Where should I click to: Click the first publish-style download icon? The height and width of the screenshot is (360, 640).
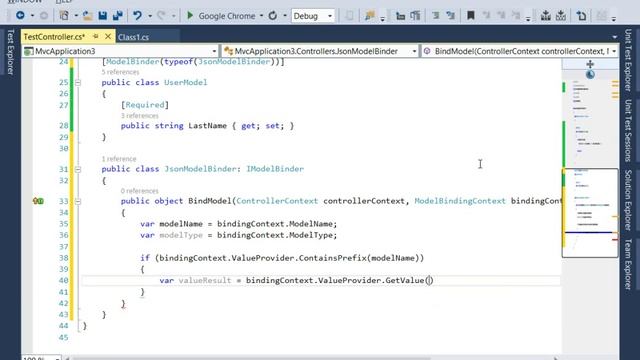tap(545, 16)
